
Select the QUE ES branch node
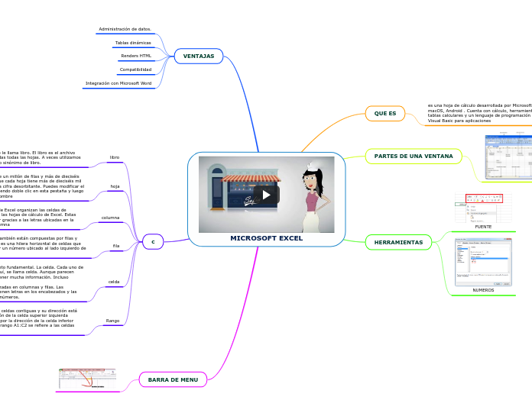pos(385,113)
